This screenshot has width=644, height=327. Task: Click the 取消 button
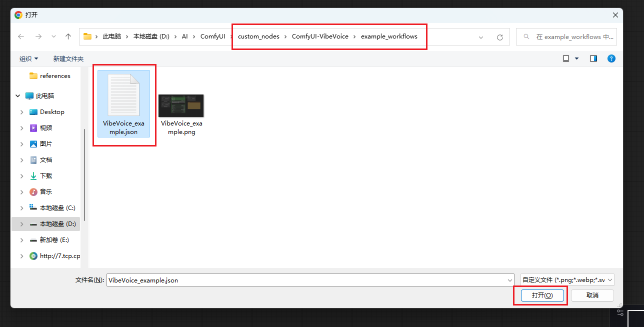point(592,295)
